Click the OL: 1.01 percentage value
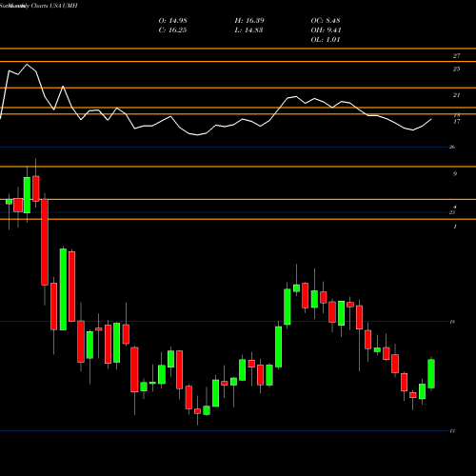 [x=326, y=40]
